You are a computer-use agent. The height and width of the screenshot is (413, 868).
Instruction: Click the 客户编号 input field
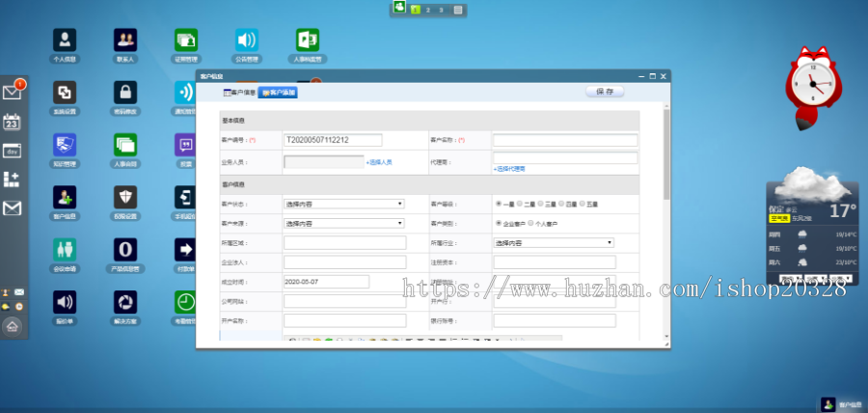point(333,140)
